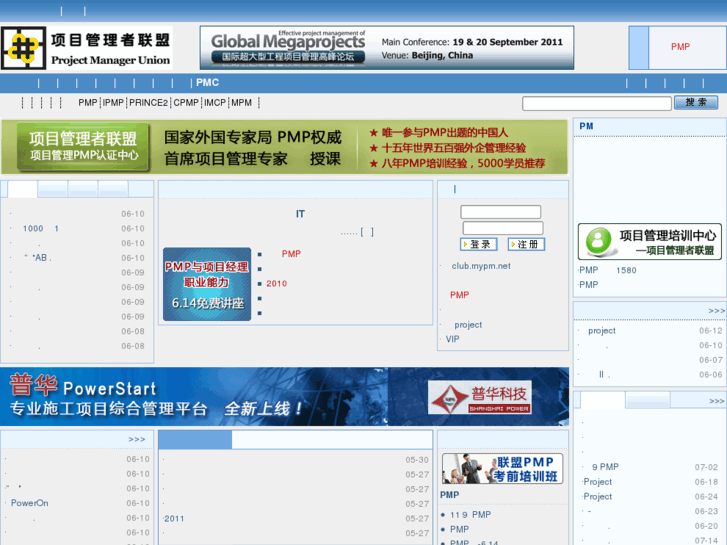Click the 注册 register button
The height and width of the screenshot is (545, 727).
[x=526, y=244]
